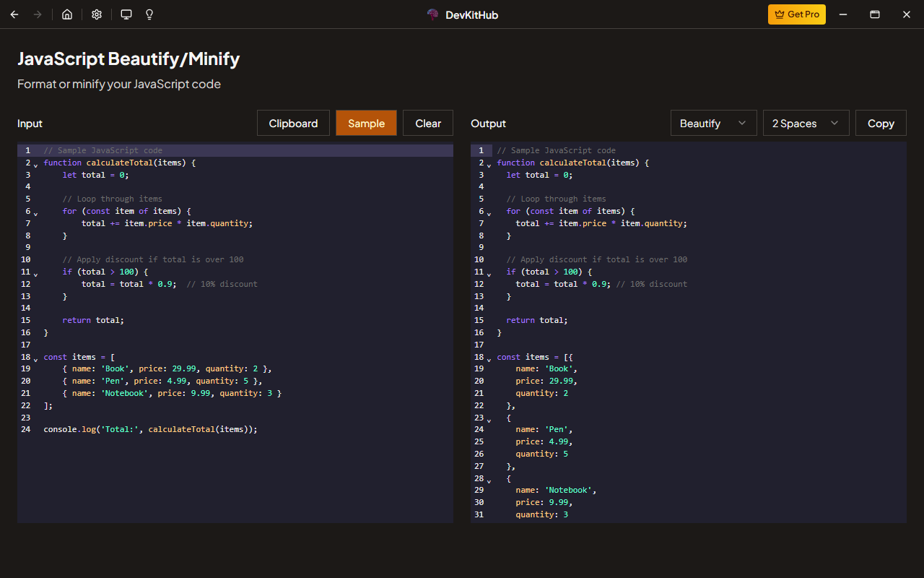This screenshot has height=578, width=924.
Task: Collapse input if-block fold on line 11
Action: tap(35, 275)
